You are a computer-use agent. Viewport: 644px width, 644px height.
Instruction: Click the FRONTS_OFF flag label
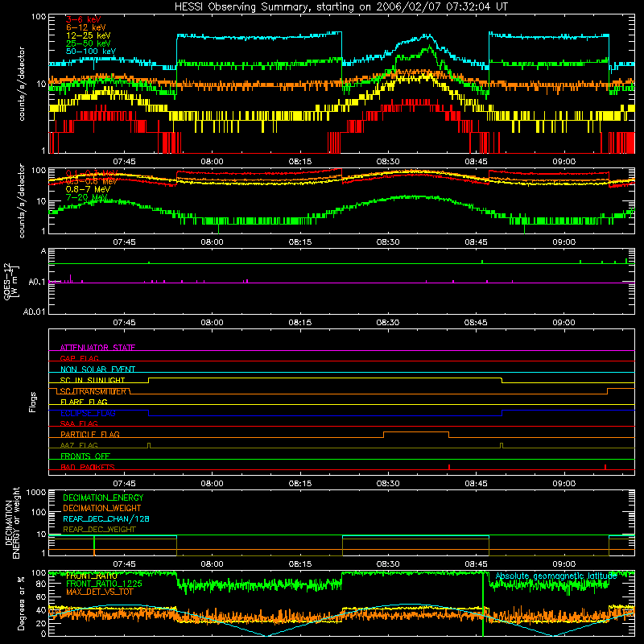click(x=85, y=456)
